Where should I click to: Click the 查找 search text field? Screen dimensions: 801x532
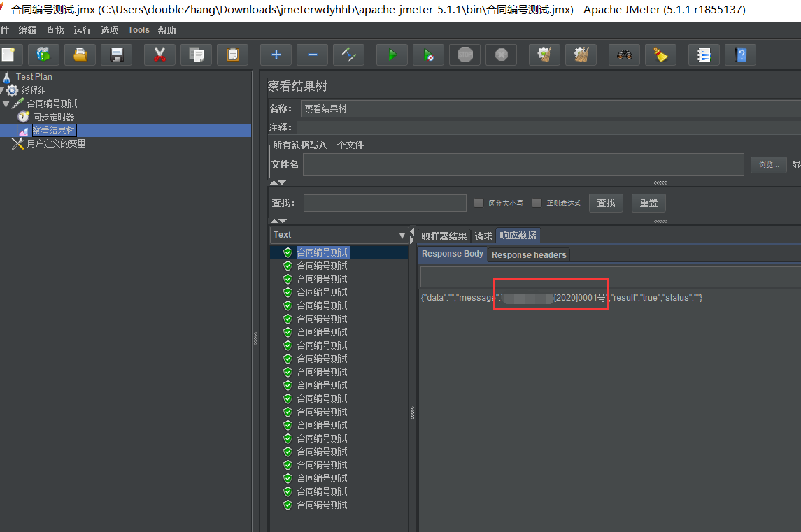[385, 203]
